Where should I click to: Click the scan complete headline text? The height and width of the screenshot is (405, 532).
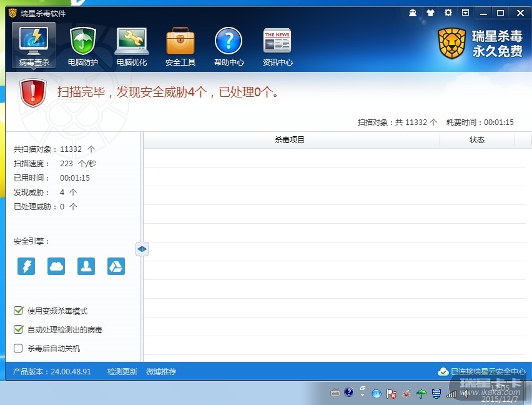pyautogui.click(x=169, y=92)
